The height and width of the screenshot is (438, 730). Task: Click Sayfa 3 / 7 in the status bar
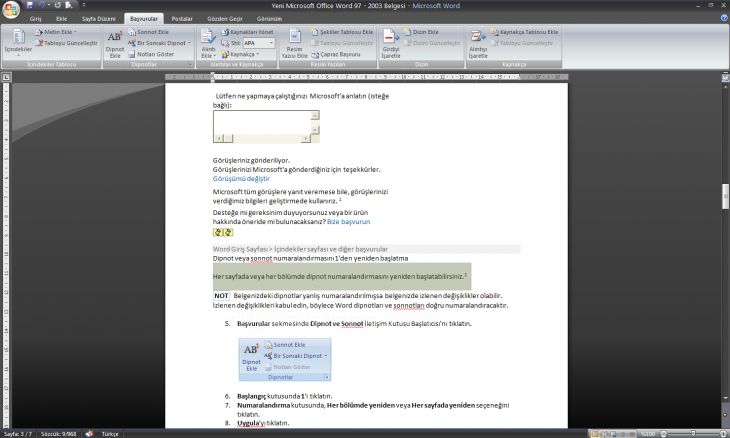click(x=18, y=434)
